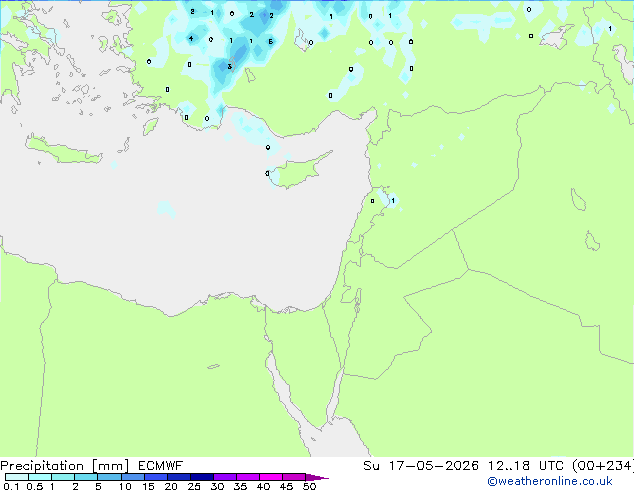Click the '0.1' legend scale label
This screenshot has height=490, width=634.
click(11, 486)
